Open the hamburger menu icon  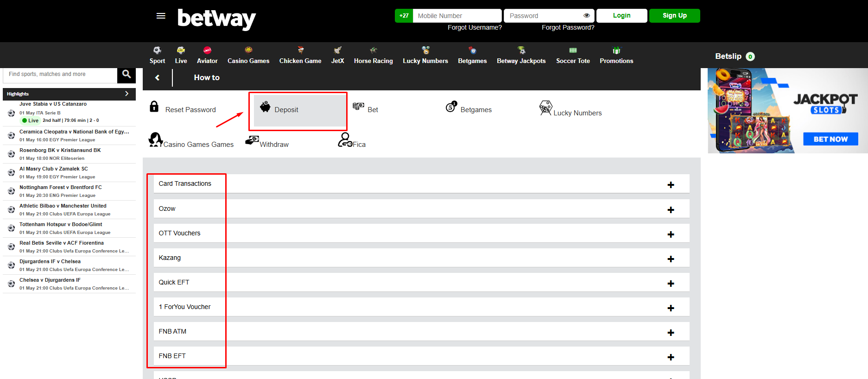pos(161,16)
